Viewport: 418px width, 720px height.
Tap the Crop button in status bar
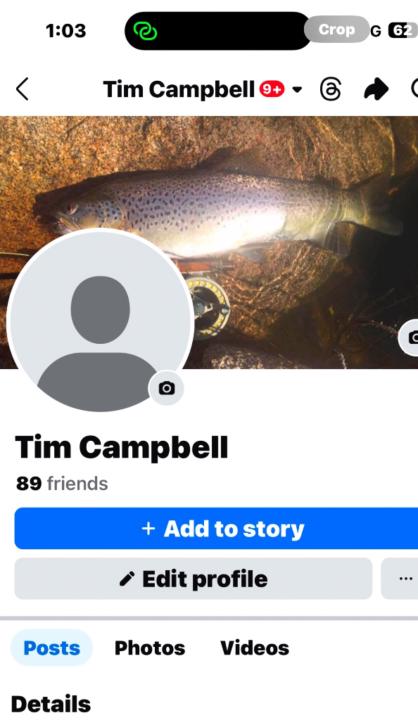[337, 30]
